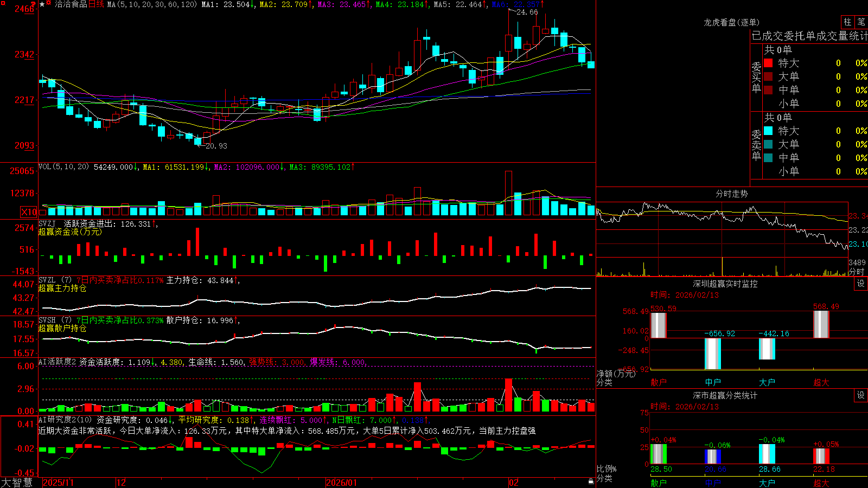Viewport: 868px width, 488px height.
Task: Click the X10 volume scale marker
Action: (29, 212)
